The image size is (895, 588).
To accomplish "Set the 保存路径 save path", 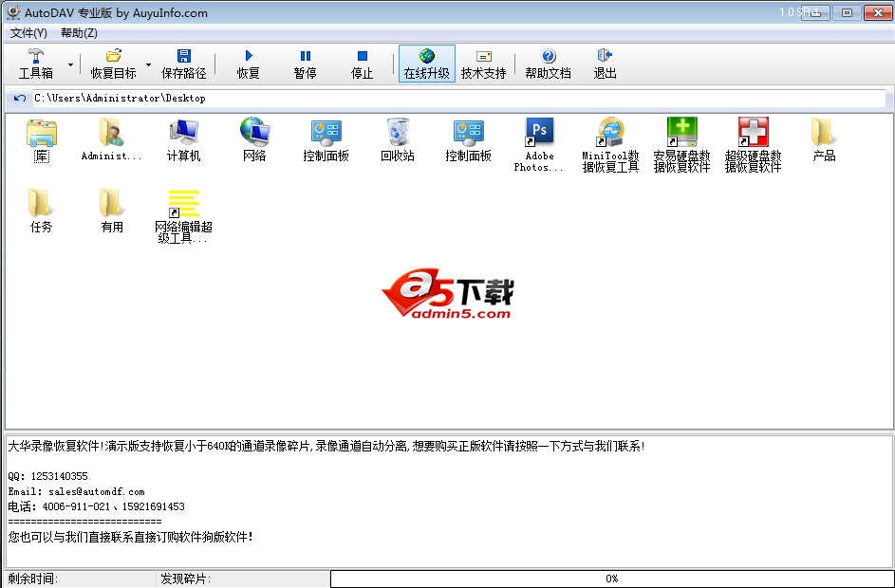I will coord(183,64).
